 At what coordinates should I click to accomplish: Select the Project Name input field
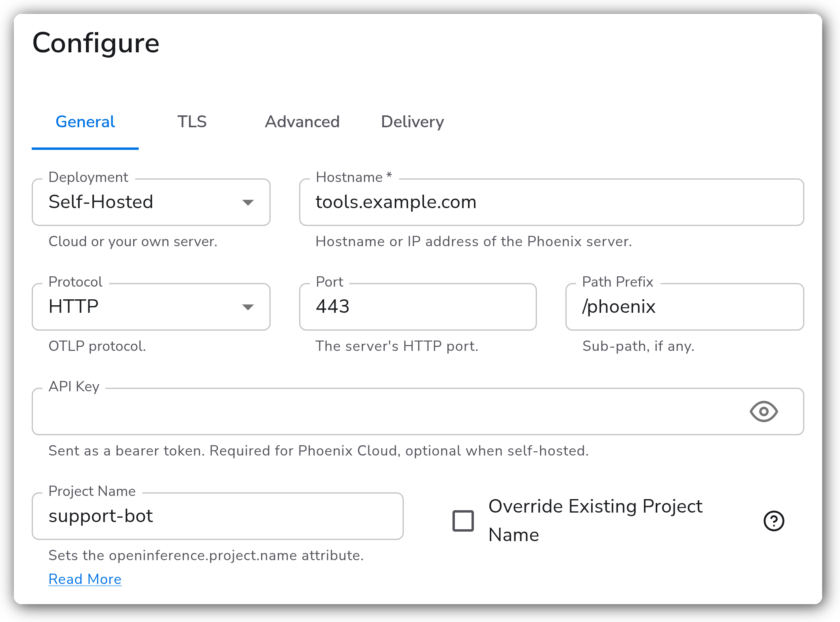point(218,516)
